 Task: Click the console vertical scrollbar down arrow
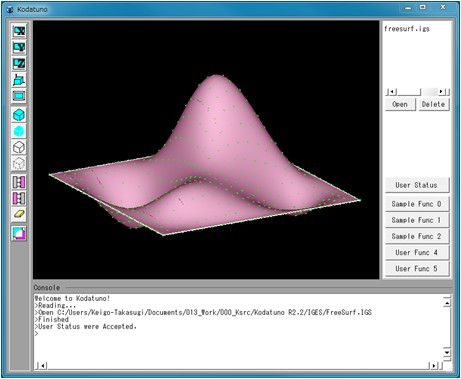[447, 352]
